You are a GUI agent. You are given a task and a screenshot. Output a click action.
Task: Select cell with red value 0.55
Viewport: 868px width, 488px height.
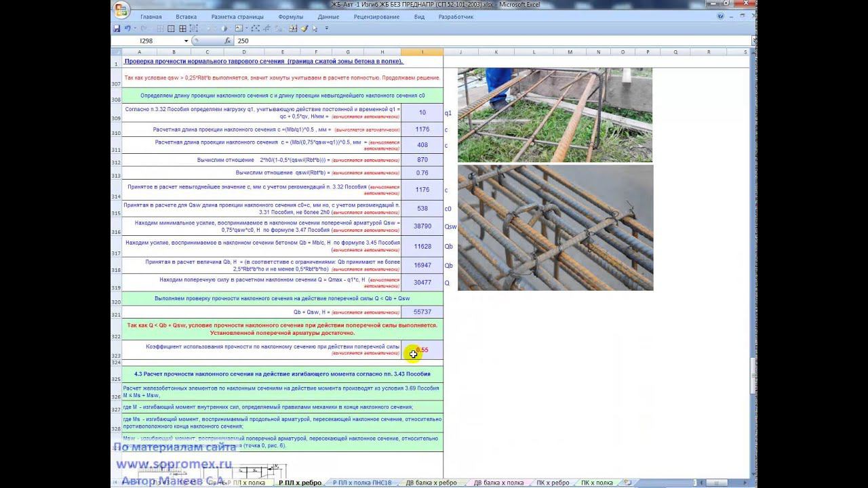coord(422,350)
